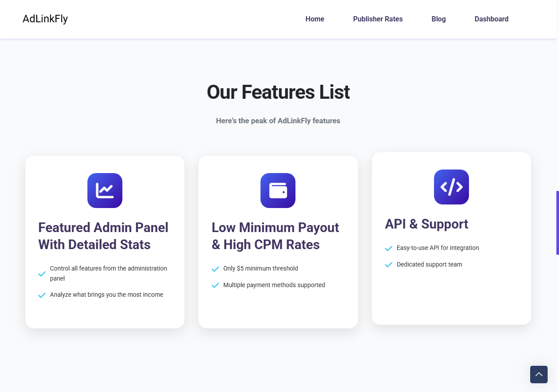Click 'Low Minimum Payout & High CPM Rates' title
Screen dimensions: 559x392
pos(275,236)
